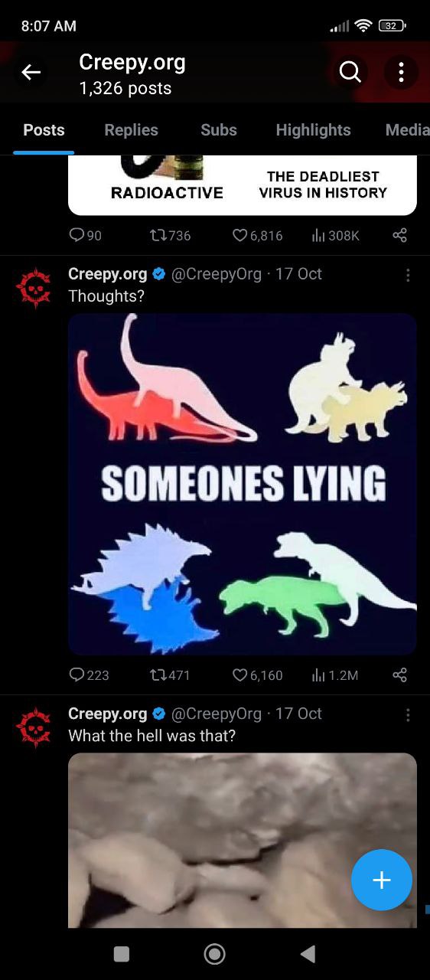
Task: Switch to the Subs tab
Action: point(219,130)
